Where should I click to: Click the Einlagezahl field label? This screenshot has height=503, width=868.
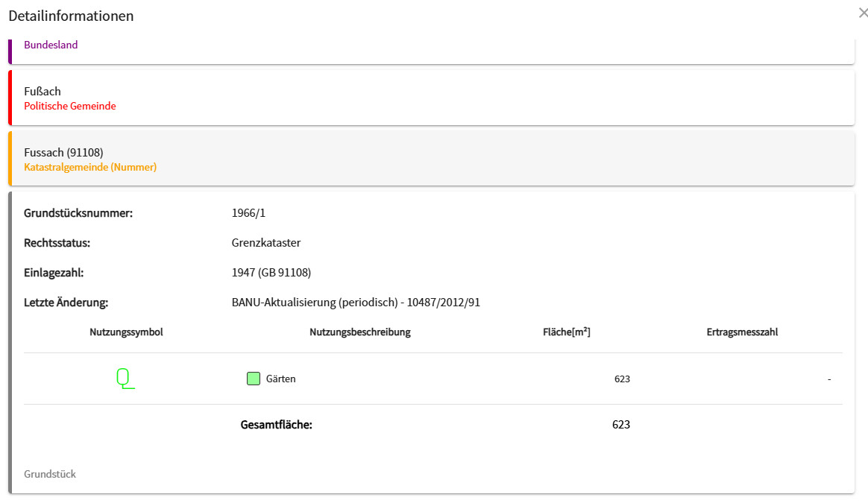point(54,273)
